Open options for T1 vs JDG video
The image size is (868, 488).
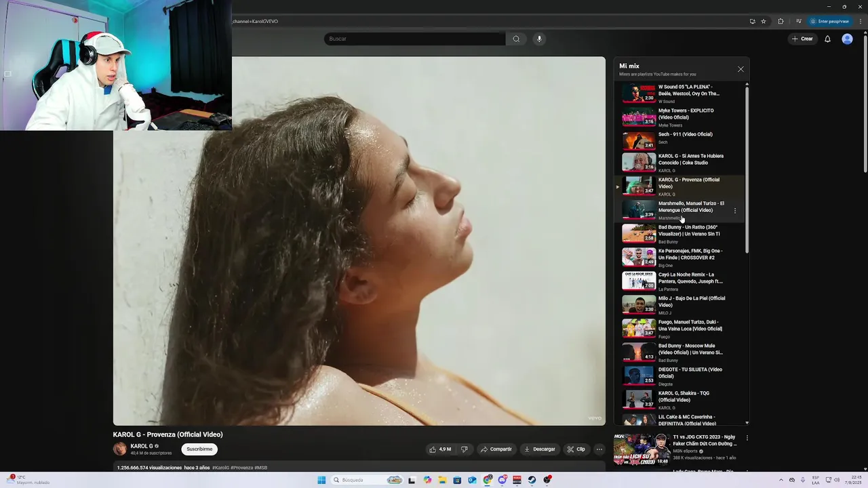[747, 439]
